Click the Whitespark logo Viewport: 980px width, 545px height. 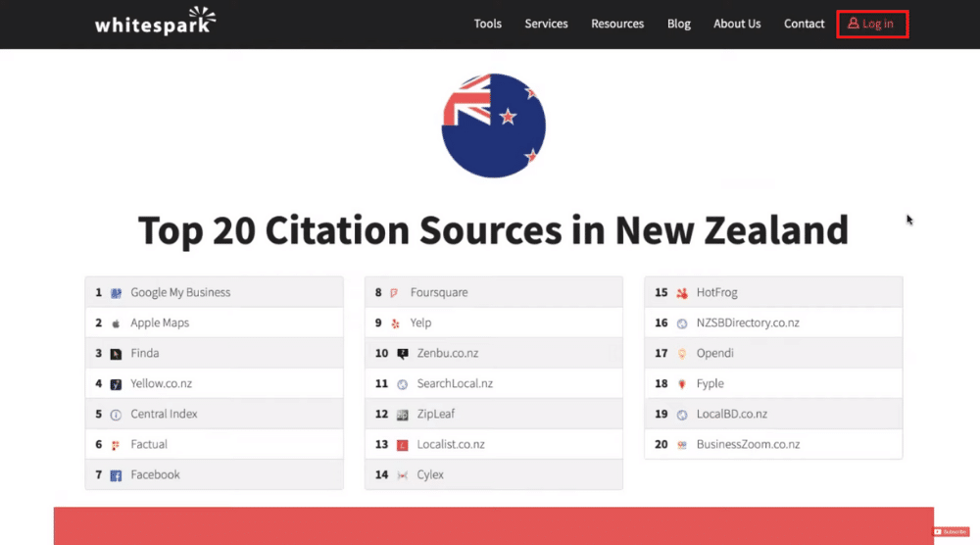coord(155,21)
